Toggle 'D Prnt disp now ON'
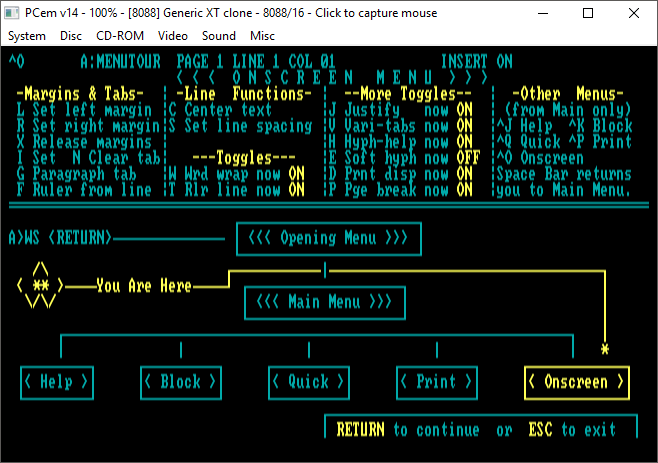Screen dimensions: 658x463 400,174
